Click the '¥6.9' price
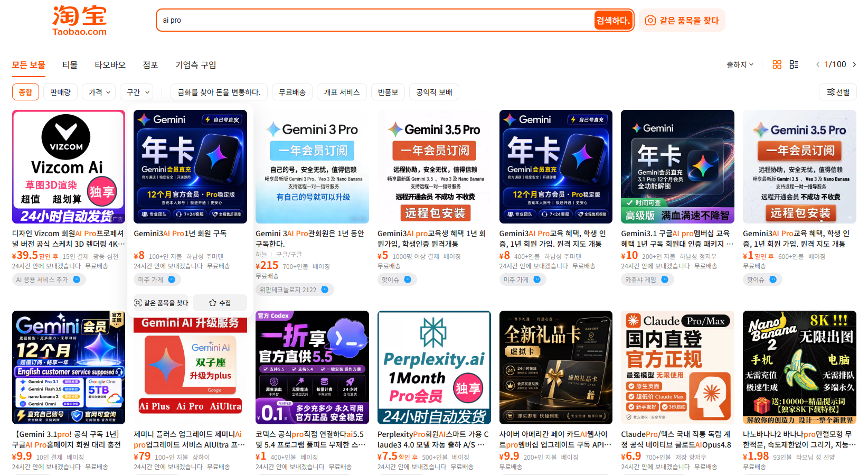Viewport: 868px width, 475px height. coord(631,456)
